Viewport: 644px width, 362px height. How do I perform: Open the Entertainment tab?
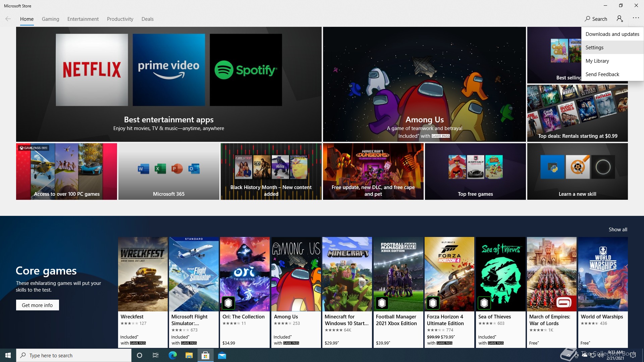coord(83,19)
